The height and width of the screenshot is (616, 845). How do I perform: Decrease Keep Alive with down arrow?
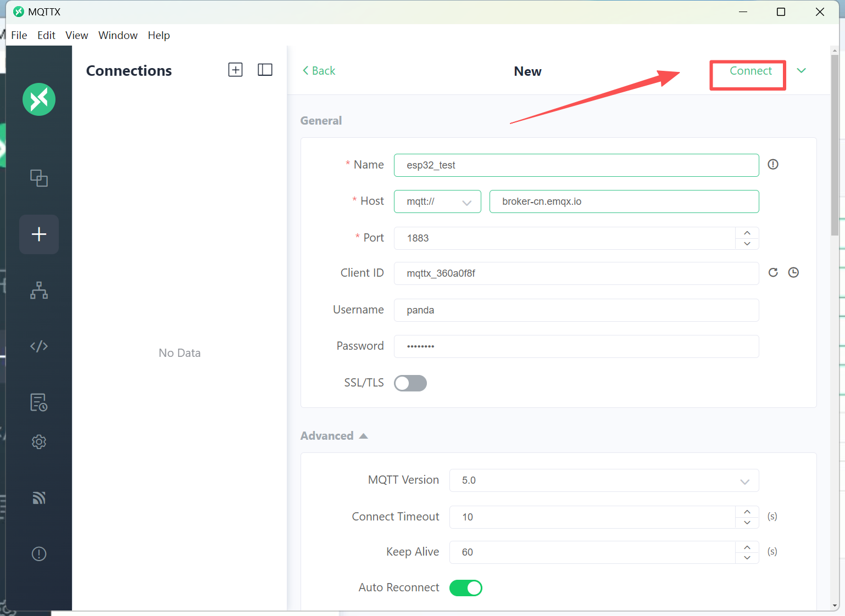coord(747,558)
